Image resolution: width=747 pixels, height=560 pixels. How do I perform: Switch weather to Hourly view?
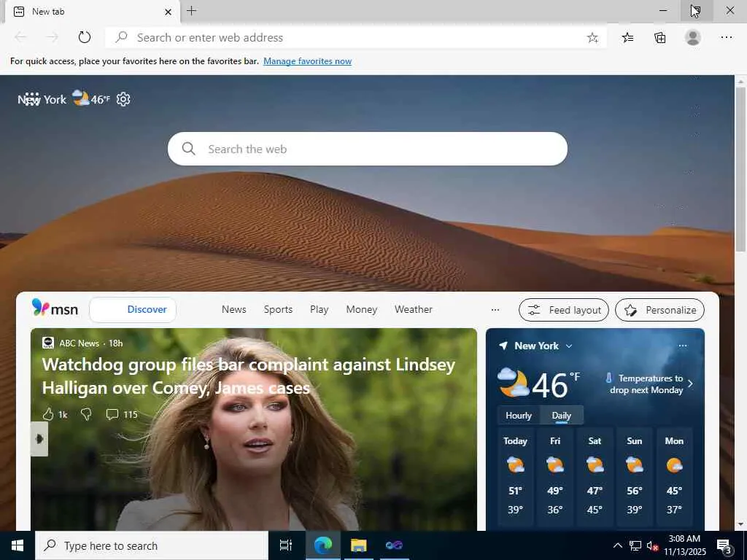[x=519, y=415]
